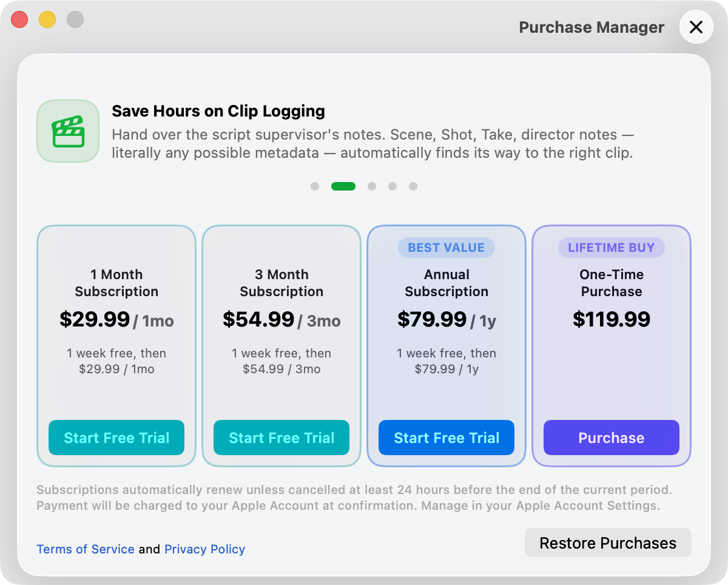Click Restore Purchases button
728x585 pixels.
pyautogui.click(x=608, y=543)
